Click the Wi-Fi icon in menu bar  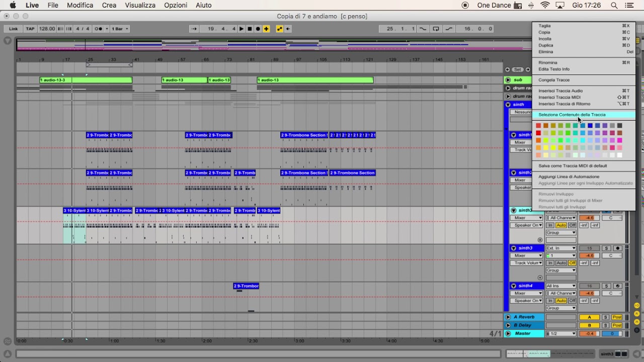pyautogui.click(x=545, y=5)
